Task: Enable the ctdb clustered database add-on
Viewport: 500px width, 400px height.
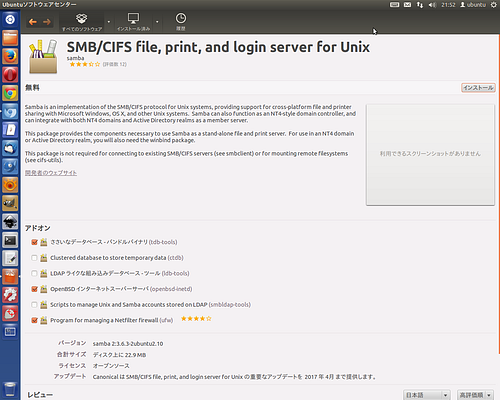Action: point(34,258)
